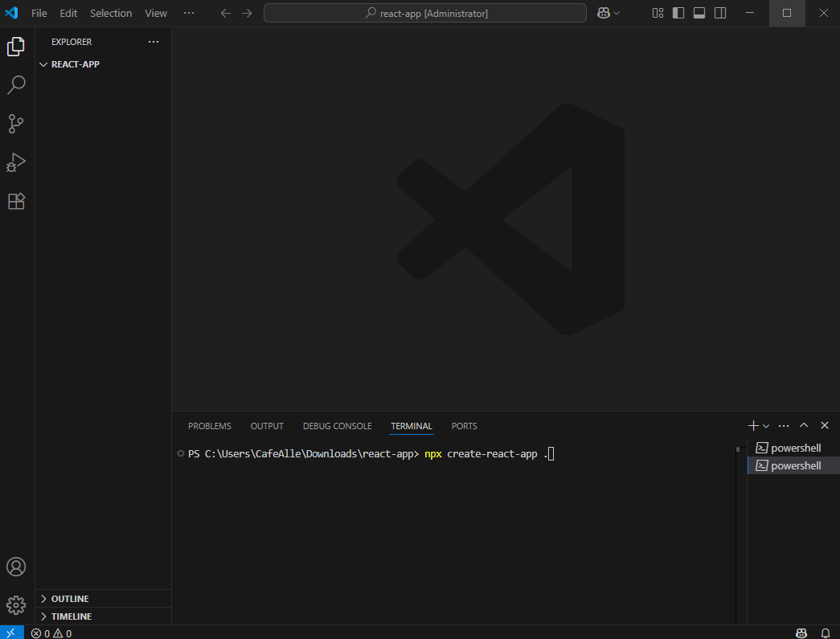Screen dimensions: 840x639
Task: Open the Run and Debug view
Action: pyautogui.click(x=16, y=162)
